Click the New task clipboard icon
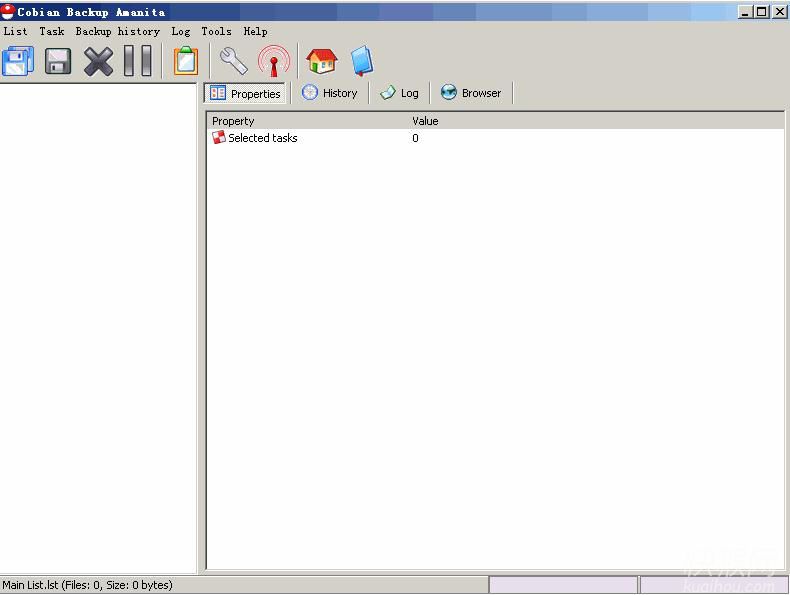The image size is (790, 595). pos(186,61)
